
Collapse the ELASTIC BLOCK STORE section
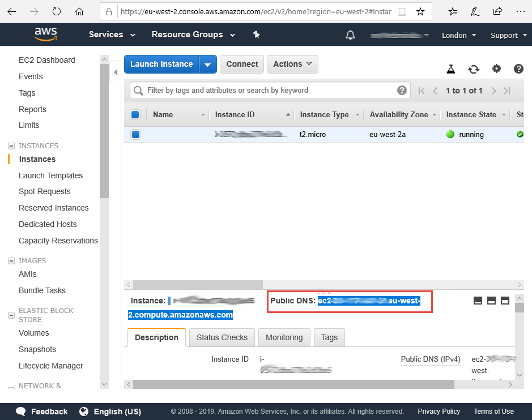tap(11, 315)
